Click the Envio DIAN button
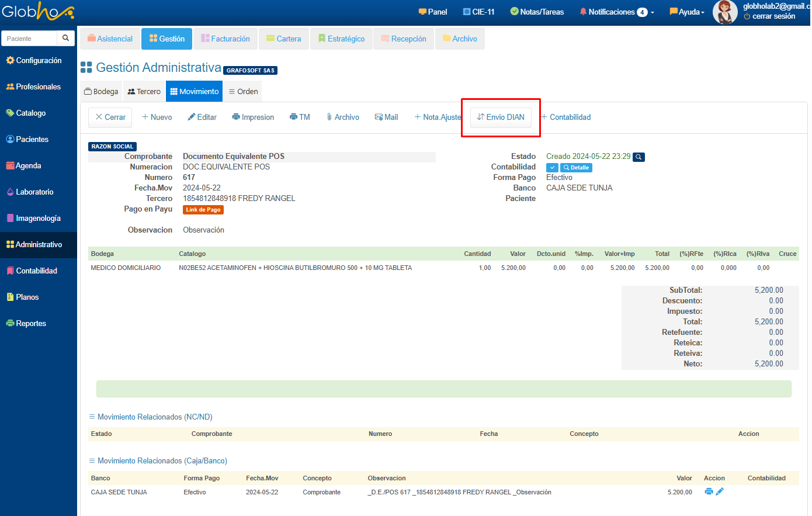The image size is (812, 516). point(501,117)
